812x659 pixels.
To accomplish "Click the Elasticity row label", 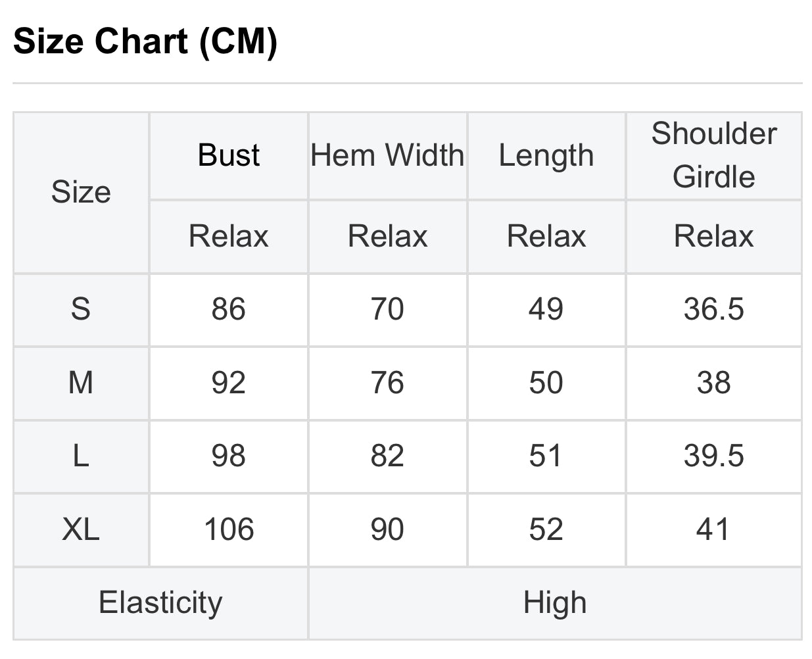I will click(x=160, y=602).
